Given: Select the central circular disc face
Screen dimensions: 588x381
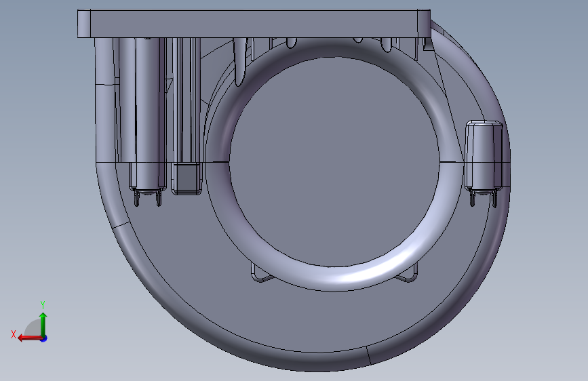Looking at the screenshot, I should [x=334, y=162].
